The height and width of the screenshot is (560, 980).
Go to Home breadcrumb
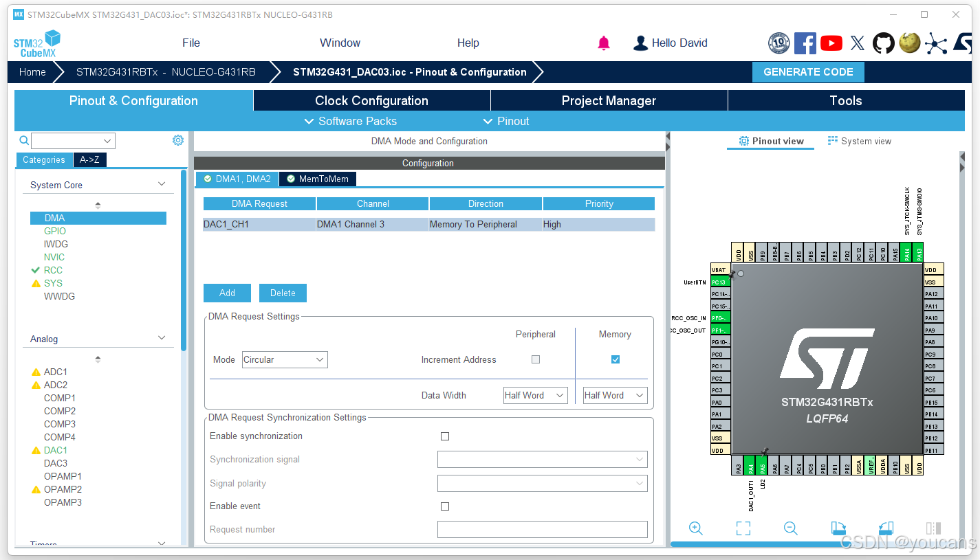click(x=32, y=71)
